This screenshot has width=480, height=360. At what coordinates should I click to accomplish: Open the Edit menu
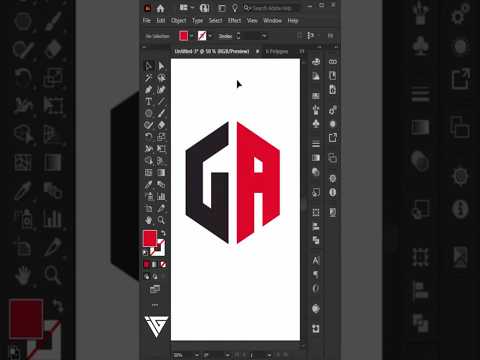pos(161,21)
